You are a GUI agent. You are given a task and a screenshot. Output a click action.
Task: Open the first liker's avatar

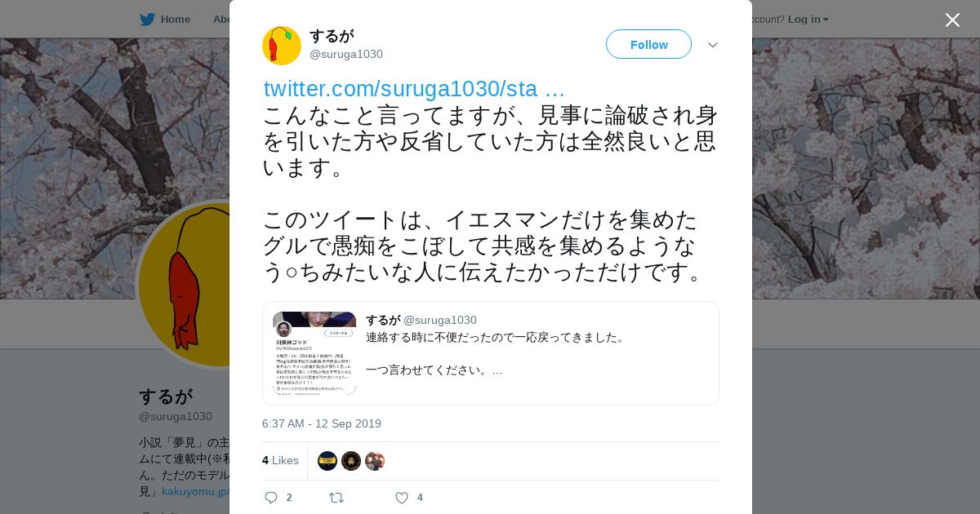(x=327, y=461)
